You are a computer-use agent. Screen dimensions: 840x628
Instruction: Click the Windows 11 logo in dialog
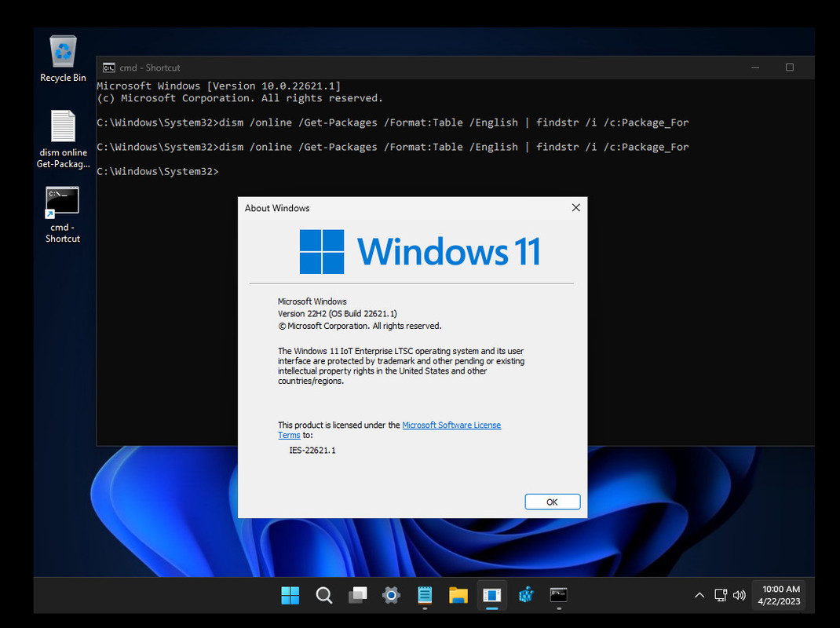click(x=419, y=251)
